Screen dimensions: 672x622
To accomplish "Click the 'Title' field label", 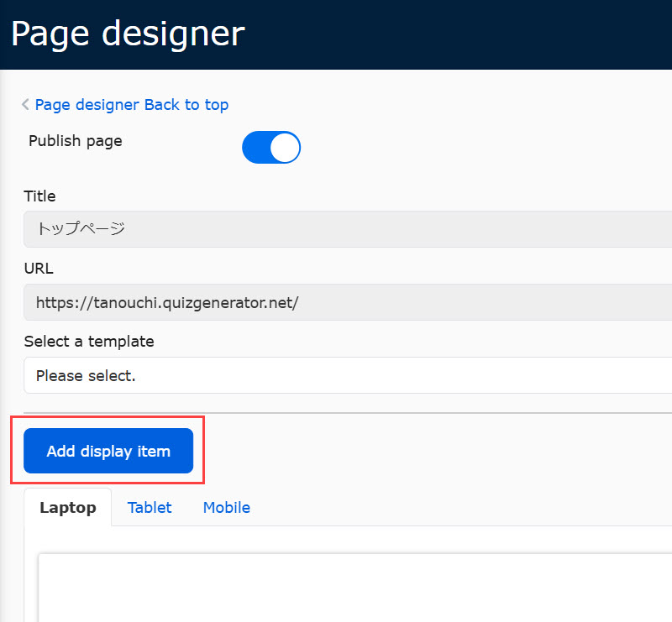I will pyautogui.click(x=39, y=196).
